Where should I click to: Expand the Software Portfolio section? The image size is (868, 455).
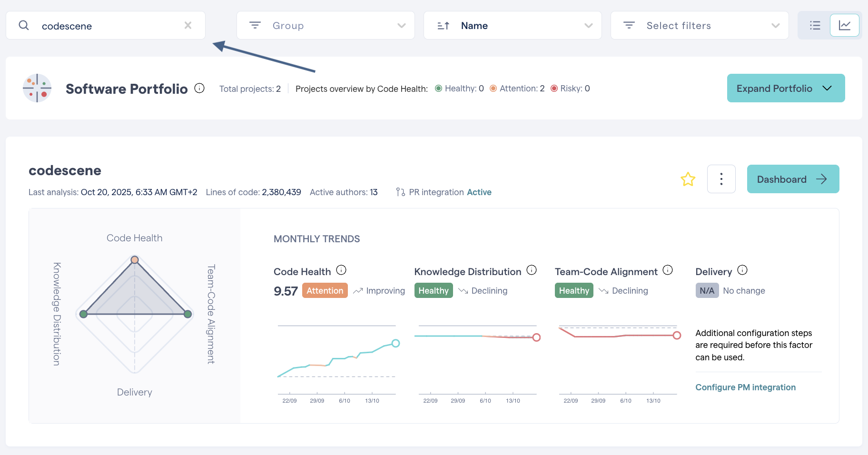point(786,88)
